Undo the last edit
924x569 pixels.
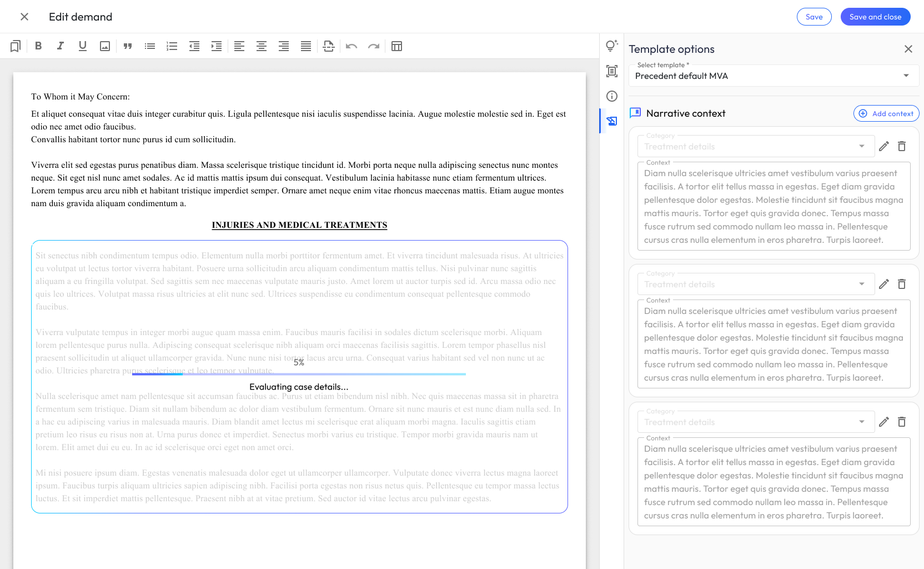click(x=351, y=46)
